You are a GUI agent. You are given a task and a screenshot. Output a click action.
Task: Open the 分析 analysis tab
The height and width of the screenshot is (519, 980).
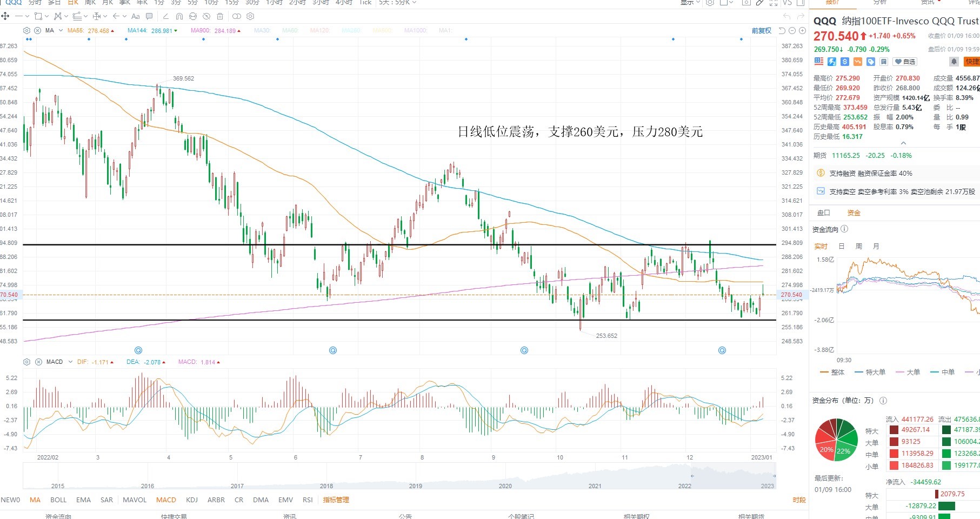(x=880, y=2)
